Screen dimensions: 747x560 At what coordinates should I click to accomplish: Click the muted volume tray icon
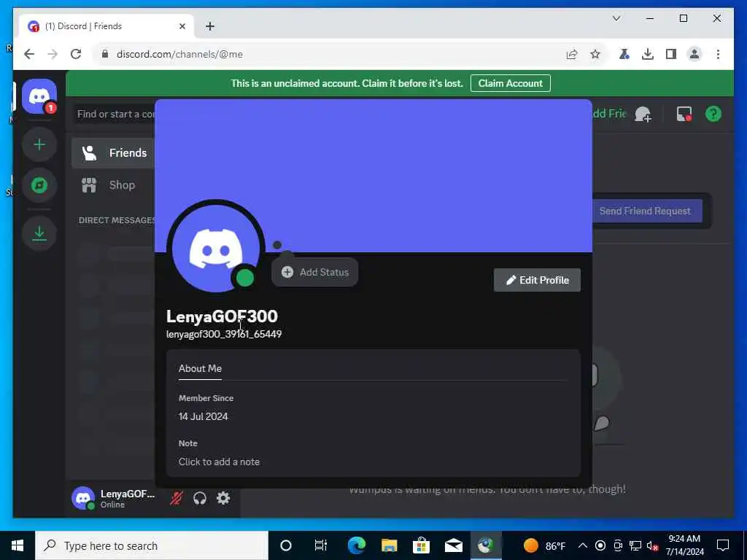pyautogui.click(x=653, y=546)
